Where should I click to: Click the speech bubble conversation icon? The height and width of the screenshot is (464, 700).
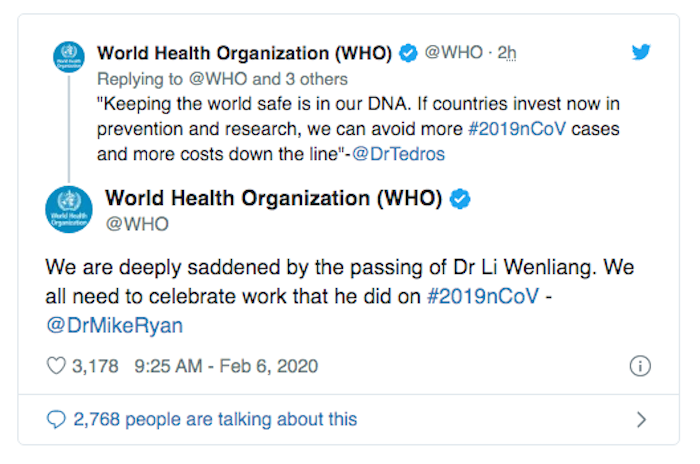tap(56, 420)
